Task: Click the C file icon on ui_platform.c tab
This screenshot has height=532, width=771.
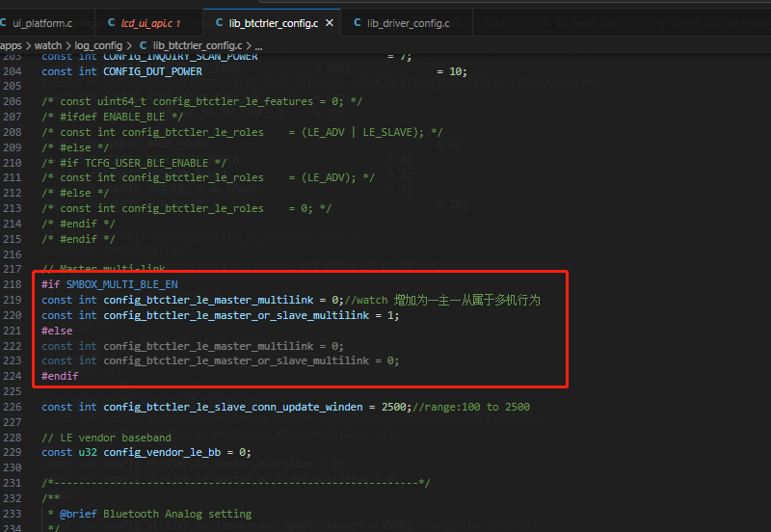Action: (x=3, y=22)
